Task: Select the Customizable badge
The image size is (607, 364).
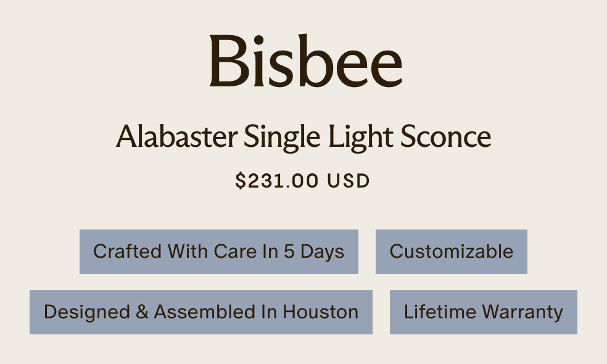Action: (x=451, y=252)
